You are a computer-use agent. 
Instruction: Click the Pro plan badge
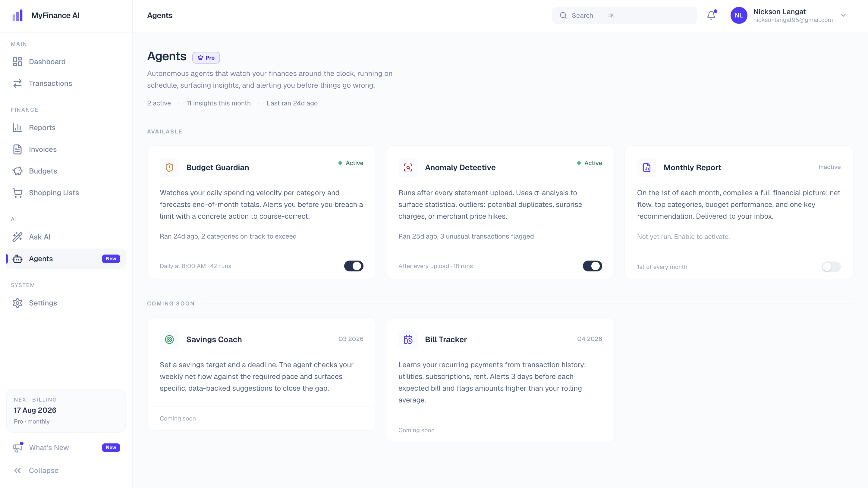click(206, 58)
